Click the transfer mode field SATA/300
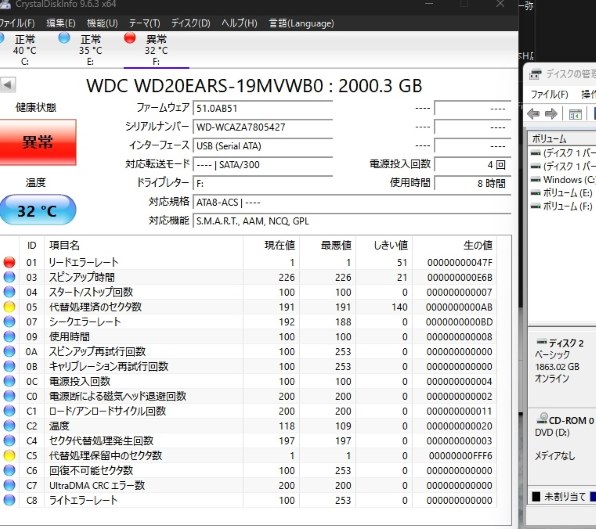 (x=263, y=165)
